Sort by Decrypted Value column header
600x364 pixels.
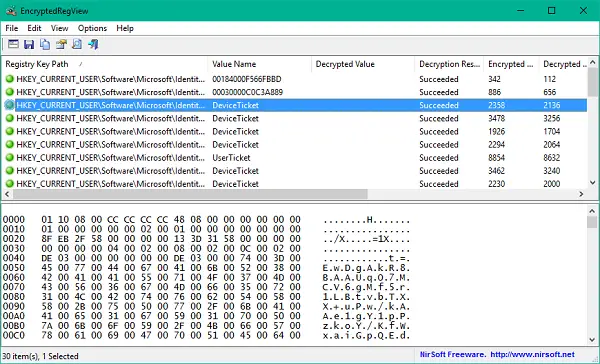tap(363, 64)
